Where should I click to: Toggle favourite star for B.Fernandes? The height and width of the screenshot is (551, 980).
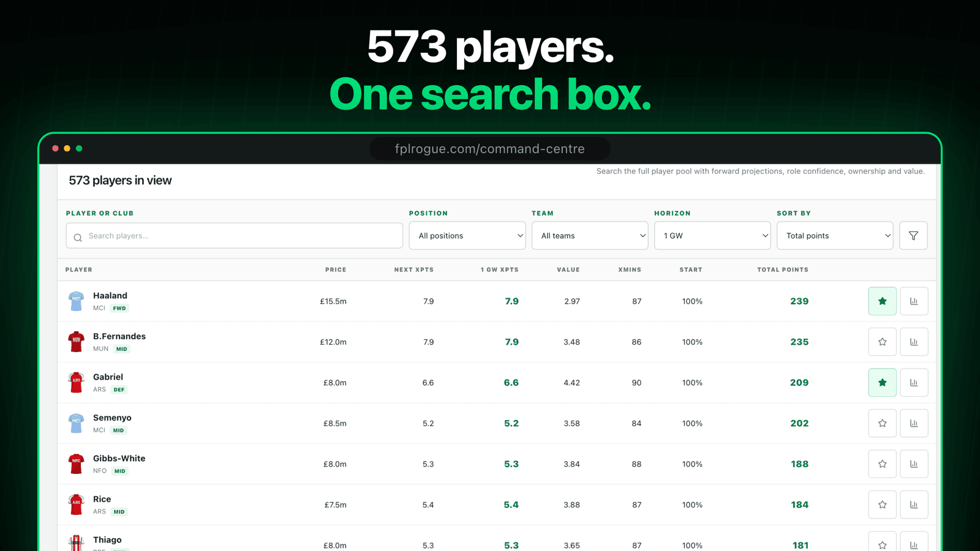pyautogui.click(x=882, y=342)
